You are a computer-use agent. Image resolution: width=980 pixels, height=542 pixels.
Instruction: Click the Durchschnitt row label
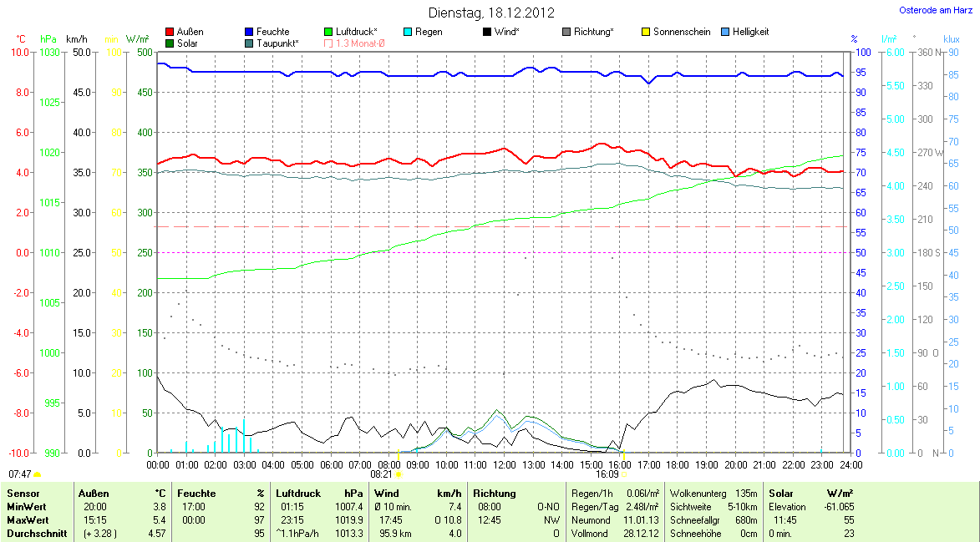(35, 534)
